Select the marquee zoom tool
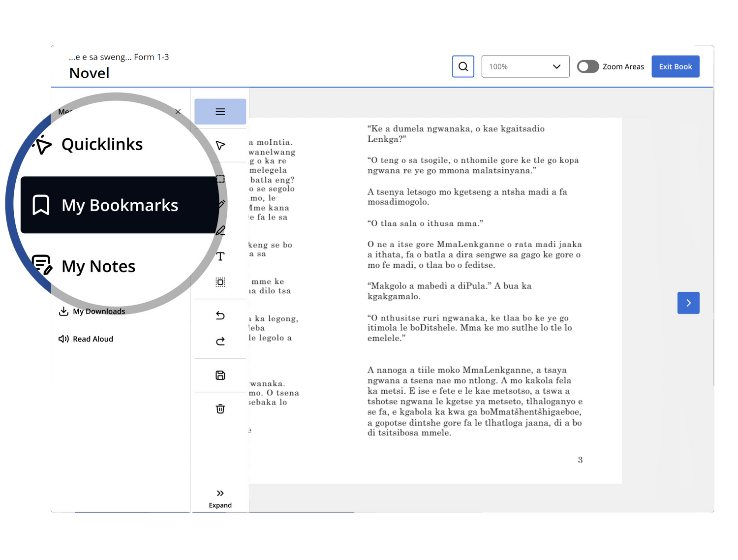This screenshot has width=738, height=560. click(x=220, y=282)
